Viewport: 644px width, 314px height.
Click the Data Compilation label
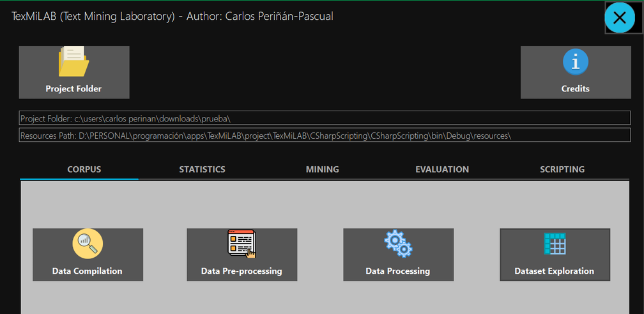(88, 271)
